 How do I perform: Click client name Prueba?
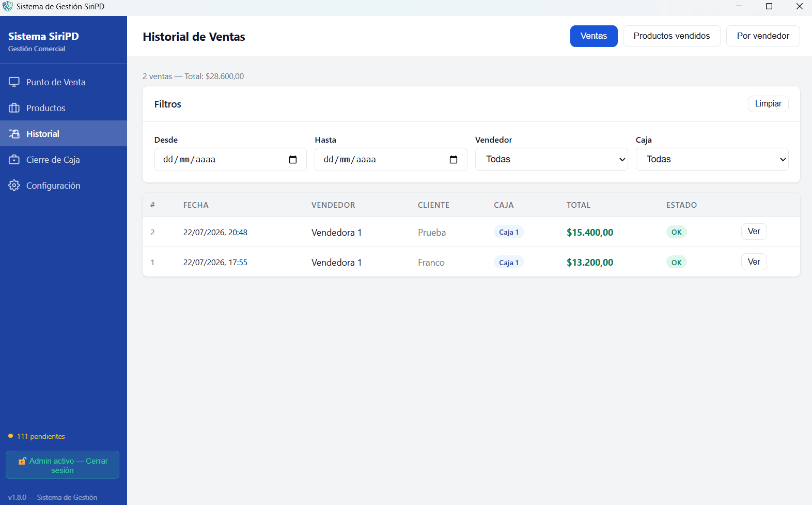point(432,233)
